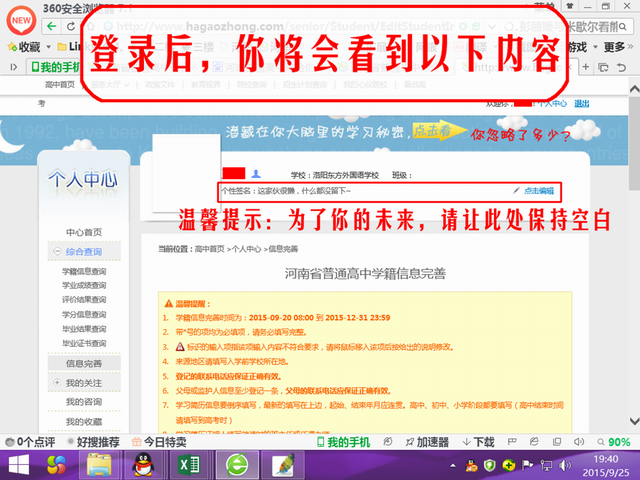Click the 点击看 banner arrow button

pyautogui.click(x=438, y=131)
